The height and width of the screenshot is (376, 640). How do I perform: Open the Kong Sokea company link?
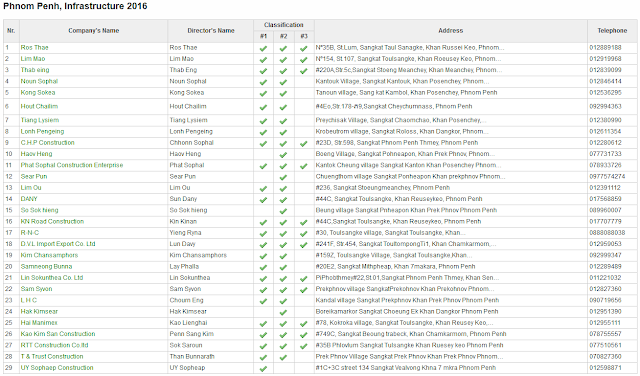pos(38,93)
